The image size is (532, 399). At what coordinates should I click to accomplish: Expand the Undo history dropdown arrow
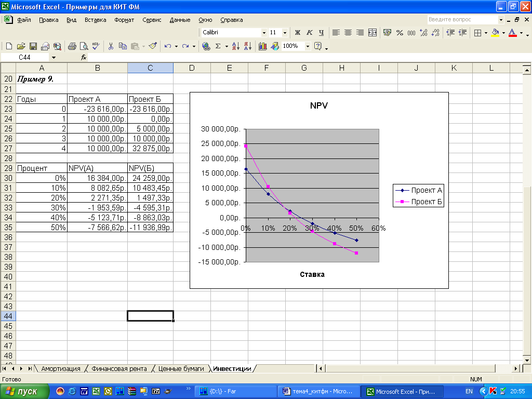tap(176, 46)
